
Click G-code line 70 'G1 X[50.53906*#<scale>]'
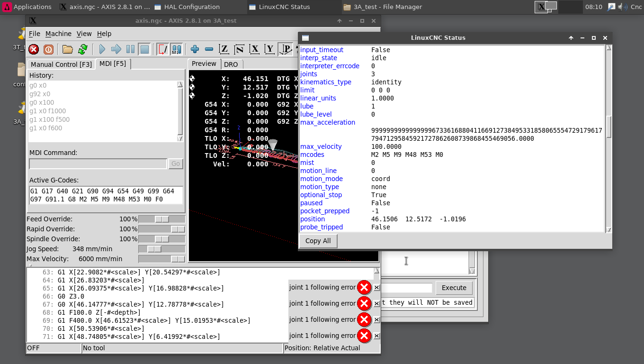(x=101, y=328)
